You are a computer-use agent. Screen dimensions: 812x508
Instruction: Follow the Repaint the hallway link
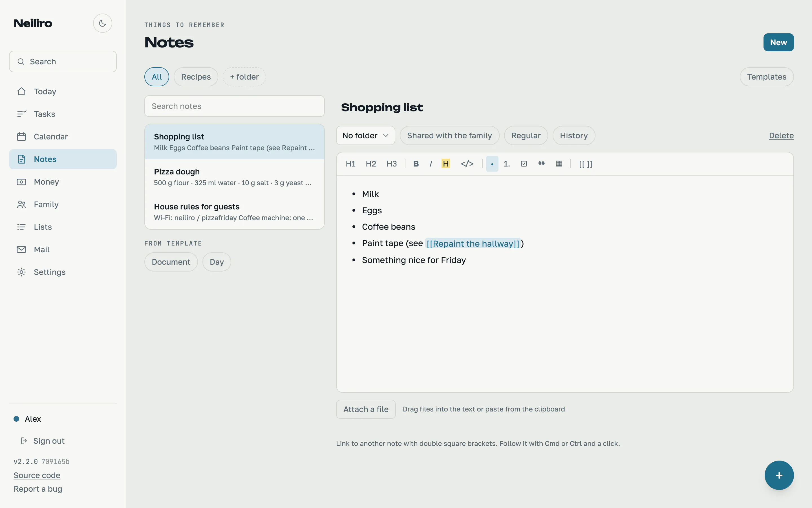(x=473, y=243)
